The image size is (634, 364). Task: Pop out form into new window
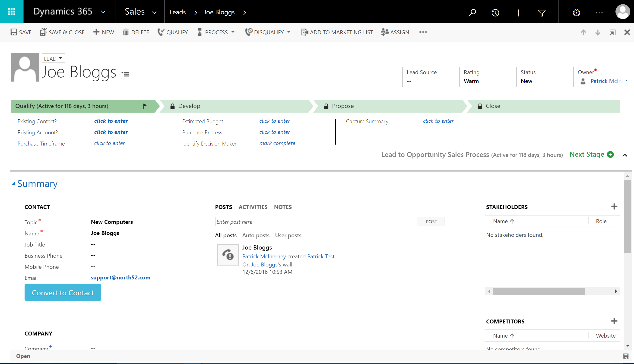click(612, 32)
